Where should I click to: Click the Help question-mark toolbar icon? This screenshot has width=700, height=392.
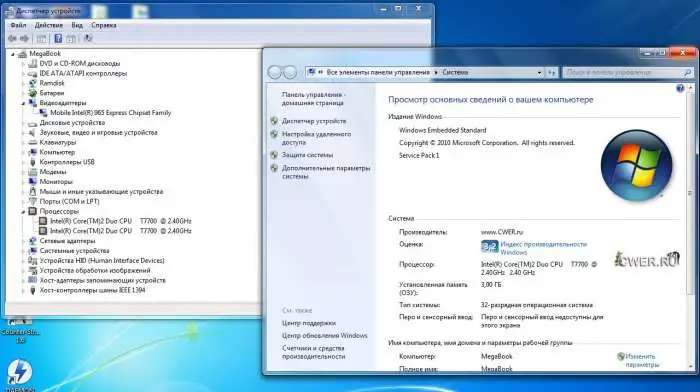(x=58, y=39)
